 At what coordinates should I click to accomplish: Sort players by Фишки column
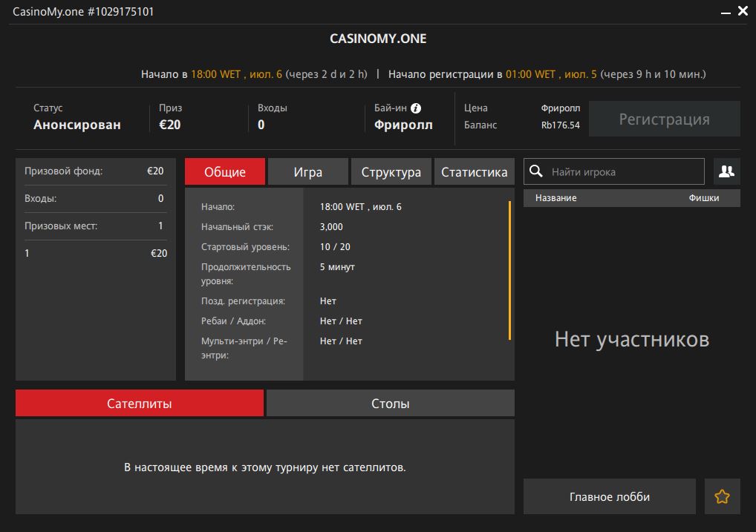tap(703, 198)
